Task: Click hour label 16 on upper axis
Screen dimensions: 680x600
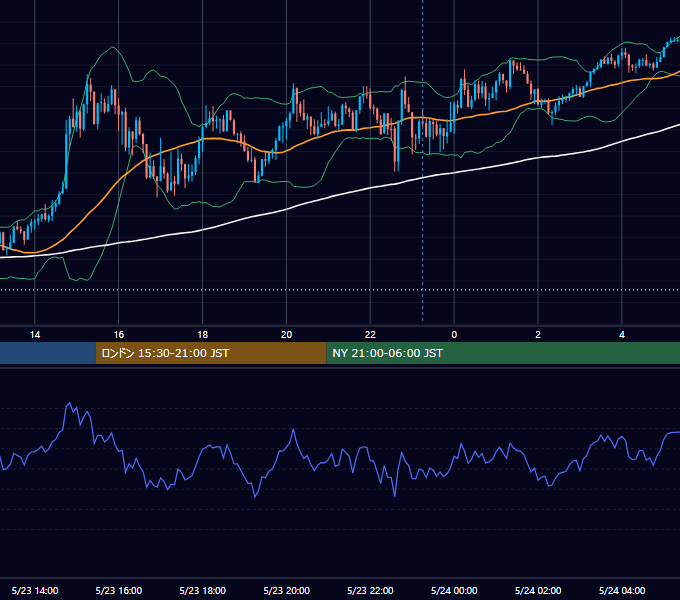Action: [x=118, y=335]
